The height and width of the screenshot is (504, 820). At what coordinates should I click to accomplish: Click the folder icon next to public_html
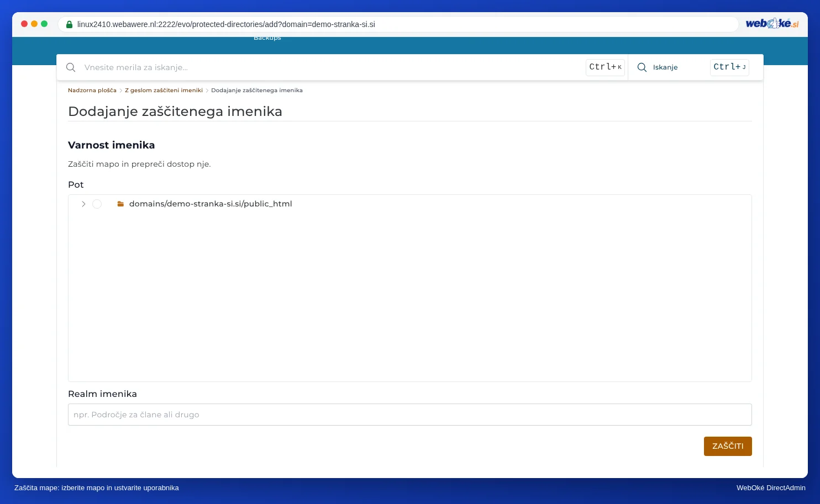point(120,204)
